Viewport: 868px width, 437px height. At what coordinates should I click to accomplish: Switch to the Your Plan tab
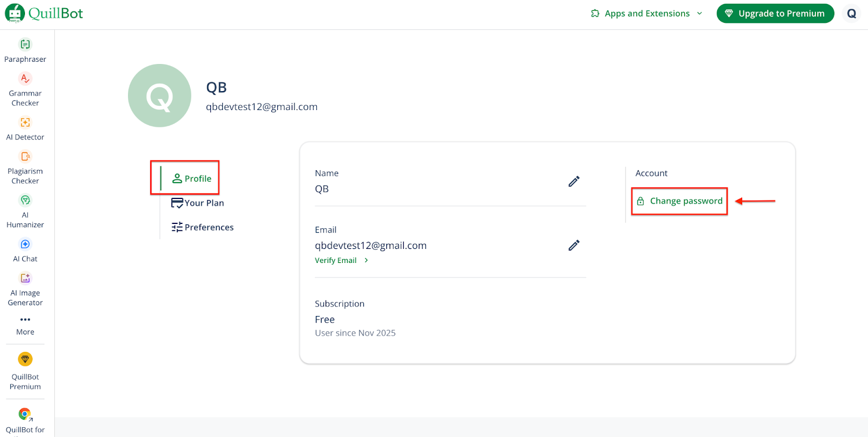[x=198, y=203]
